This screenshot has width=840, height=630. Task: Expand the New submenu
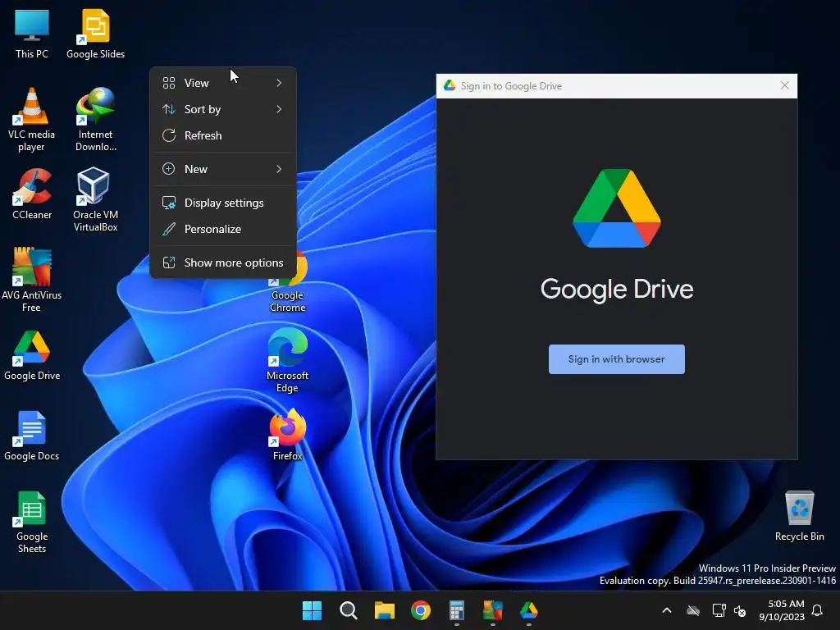223,169
